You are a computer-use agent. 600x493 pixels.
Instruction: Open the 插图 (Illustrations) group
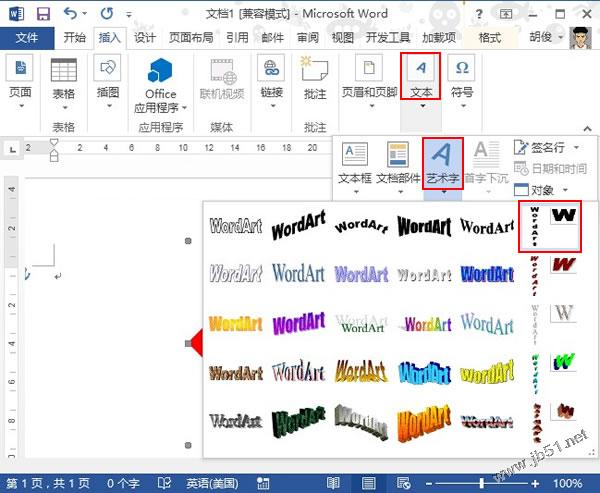click(x=108, y=81)
